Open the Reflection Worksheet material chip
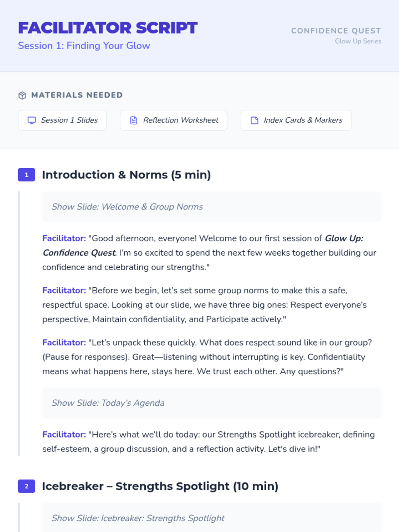This screenshot has width=399, height=532. click(174, 120)
